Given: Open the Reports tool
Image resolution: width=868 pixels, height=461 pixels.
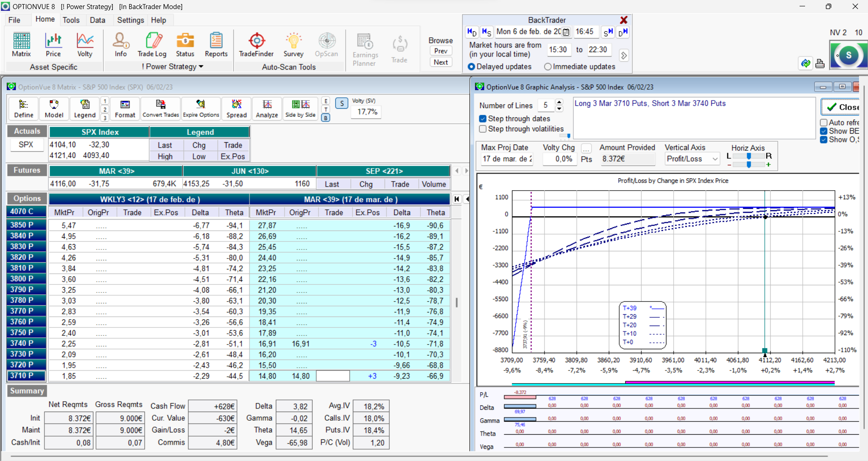Looking at the screenshot, I should point(216,45).
